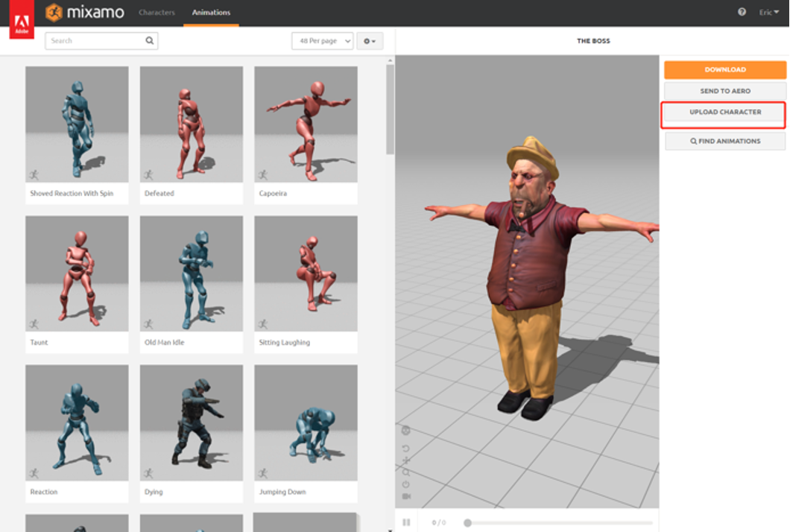
Task: Open the gear settings dropdown
Action: [370, 41]
